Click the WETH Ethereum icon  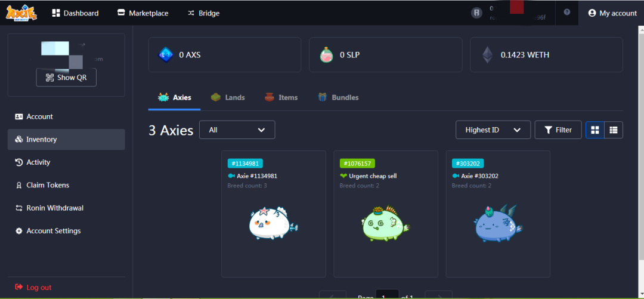(488, 55)
